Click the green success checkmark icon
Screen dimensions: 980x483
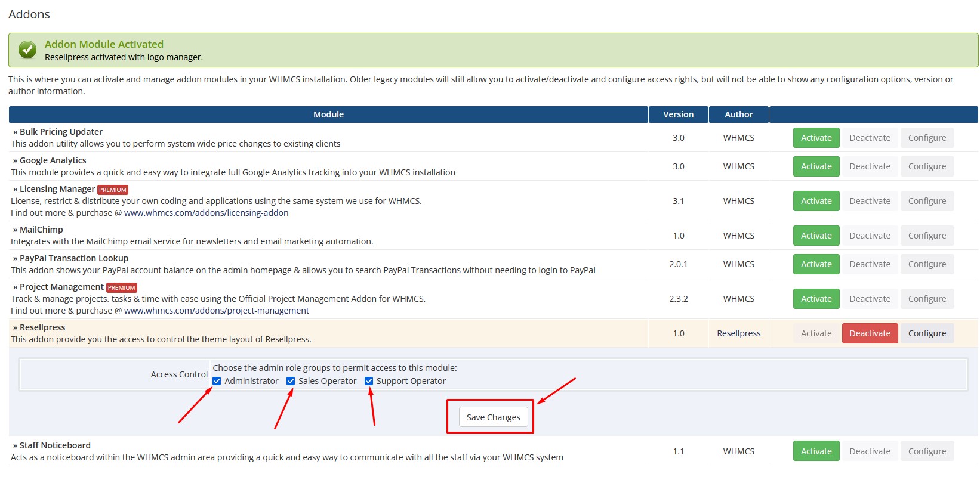[x=27, y=50]
